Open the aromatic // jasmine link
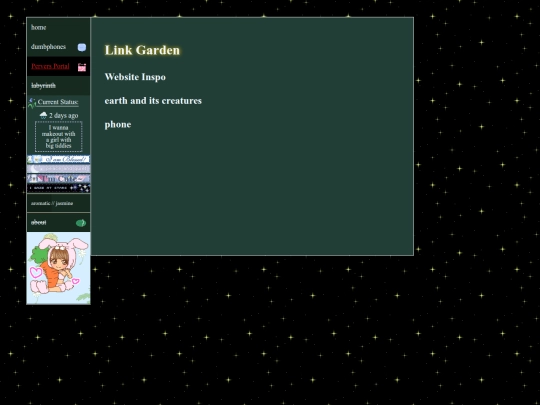540x405 pixels. (52, 203)
